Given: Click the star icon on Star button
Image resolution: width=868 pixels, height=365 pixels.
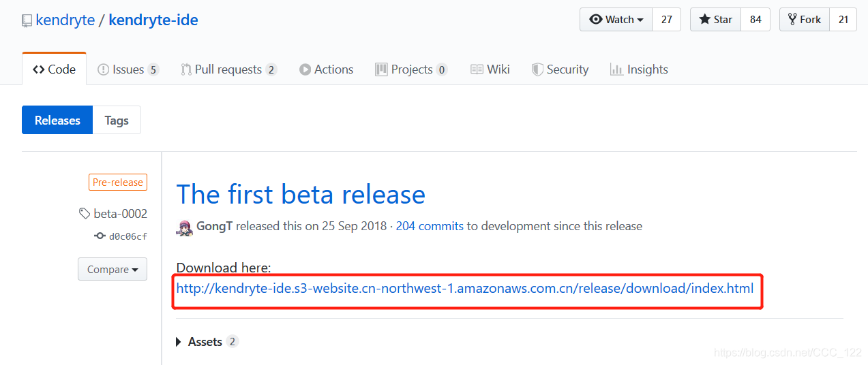Looking at the screenshot, I should (x=705, y=20).
